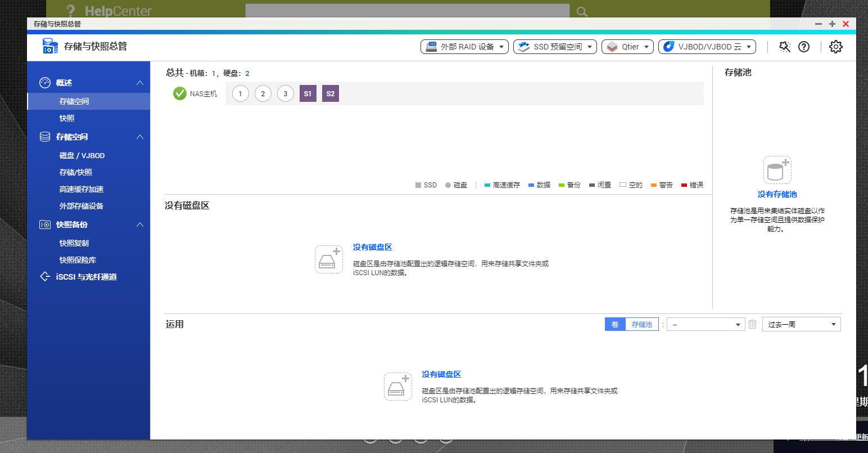Collapse the 概述 sidebar section
The width and height of the screenshot is (868, 453).
click(140, 83)
